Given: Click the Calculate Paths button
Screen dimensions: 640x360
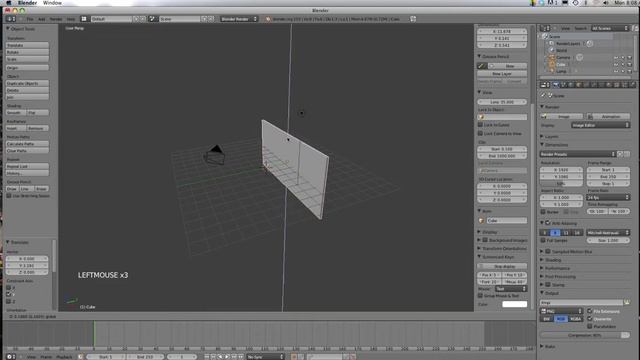Looking at the screenshot, I should tap(27, 144).
